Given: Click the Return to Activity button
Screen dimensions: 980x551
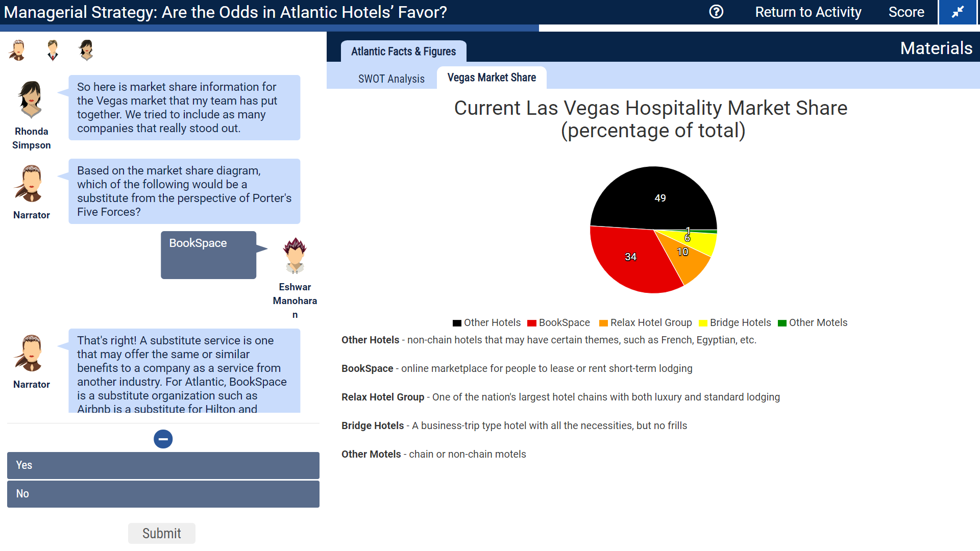Looking at the screenshot, I should (807, 11).
